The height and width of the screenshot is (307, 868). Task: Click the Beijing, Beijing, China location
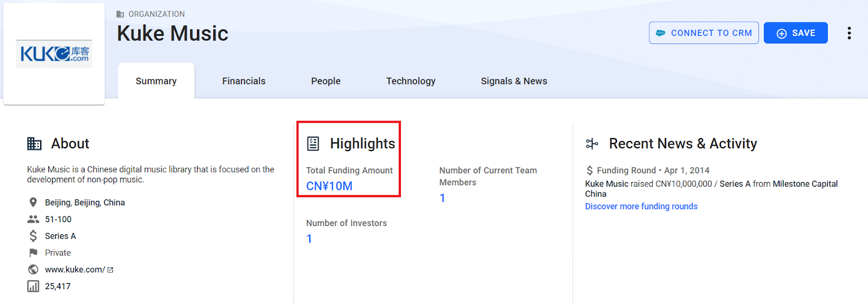tap(85, 203)
